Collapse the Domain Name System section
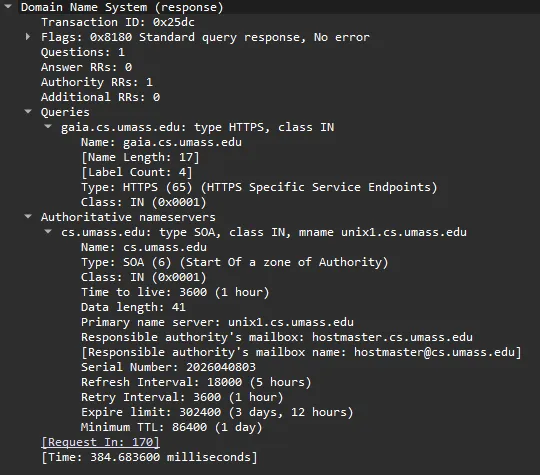The width and height of the screenshot is (540, 475). pos(8,6)
